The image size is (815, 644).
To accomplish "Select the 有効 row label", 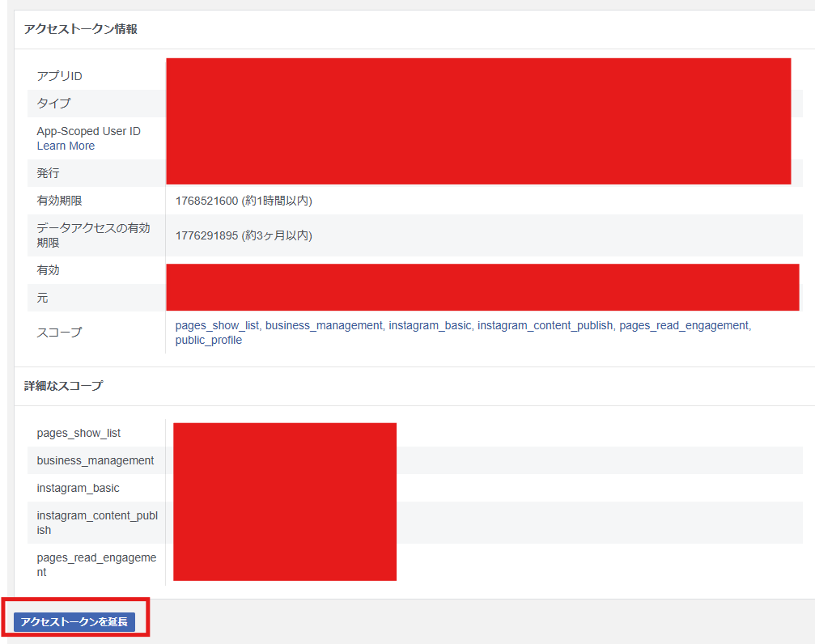I will tap(48, 270).
